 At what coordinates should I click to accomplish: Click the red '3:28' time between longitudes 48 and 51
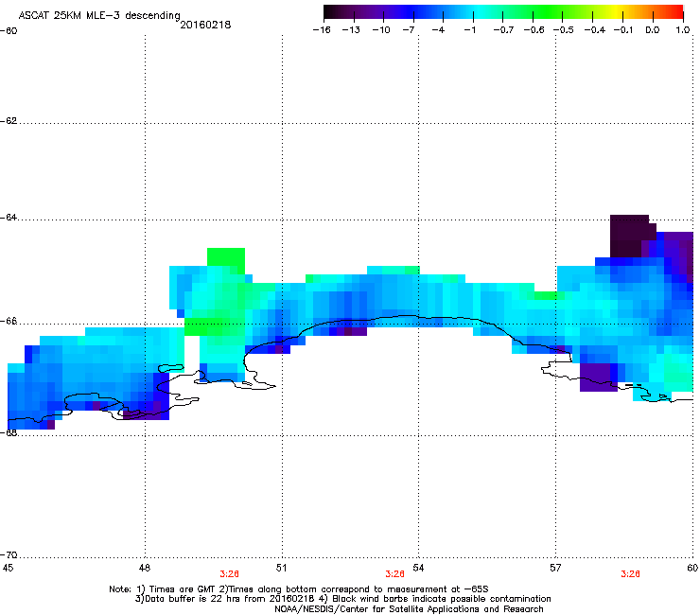[229, 574]
